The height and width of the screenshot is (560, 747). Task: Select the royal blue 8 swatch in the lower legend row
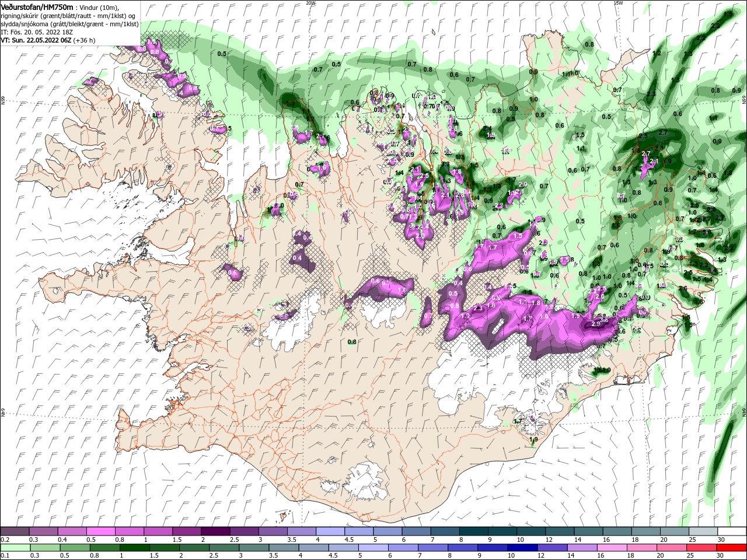pos(462,548)
